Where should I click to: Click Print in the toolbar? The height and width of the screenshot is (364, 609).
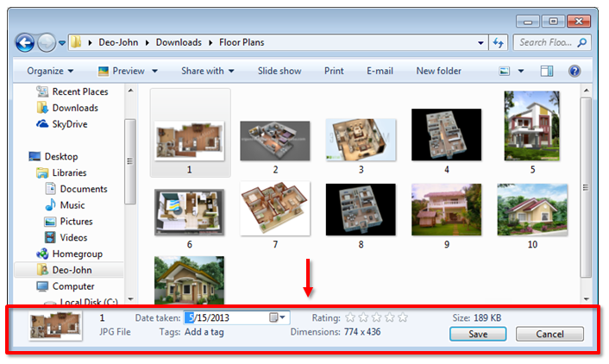[x=334, y=71]
